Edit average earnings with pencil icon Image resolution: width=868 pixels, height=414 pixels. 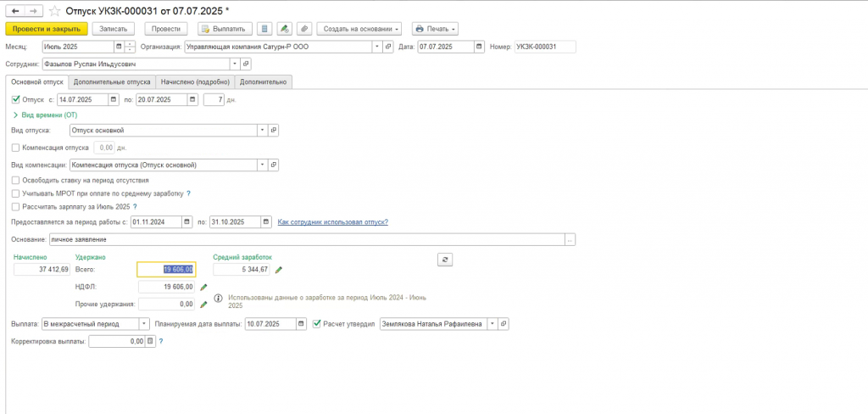pyautogui.click(x=278, y=270)
